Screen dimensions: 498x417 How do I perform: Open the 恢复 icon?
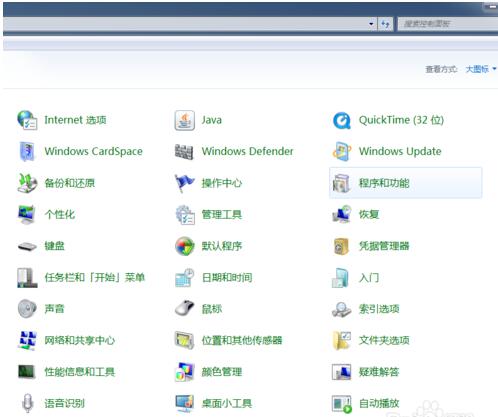click(342, 214)
